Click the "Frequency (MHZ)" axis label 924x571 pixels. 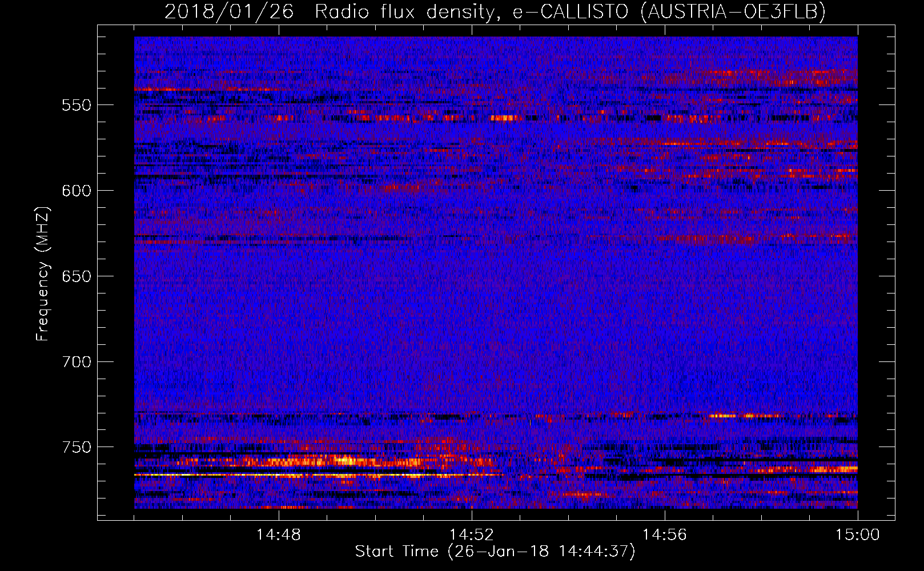click(x=43, y=274)
